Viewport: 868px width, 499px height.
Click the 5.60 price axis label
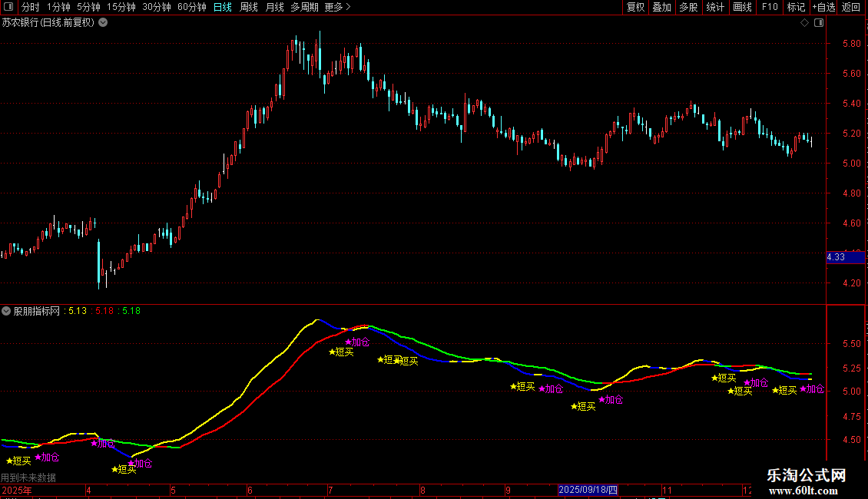[851, 73]
